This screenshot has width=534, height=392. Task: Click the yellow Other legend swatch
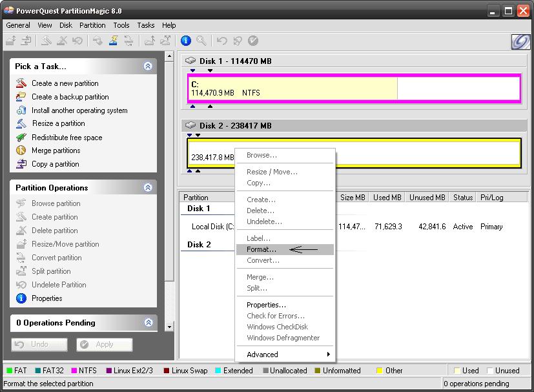click(380, 371)
